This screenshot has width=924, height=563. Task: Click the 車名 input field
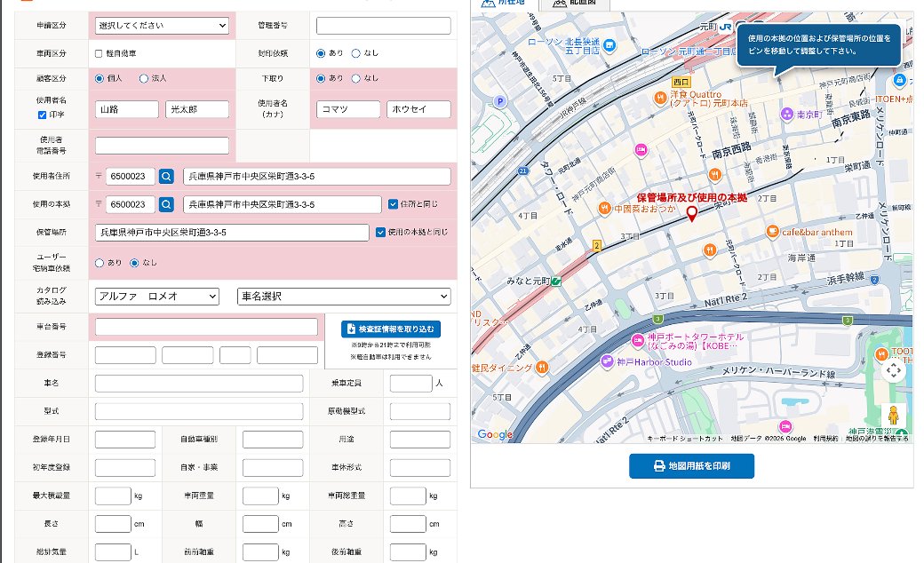(x=199, y=384)
